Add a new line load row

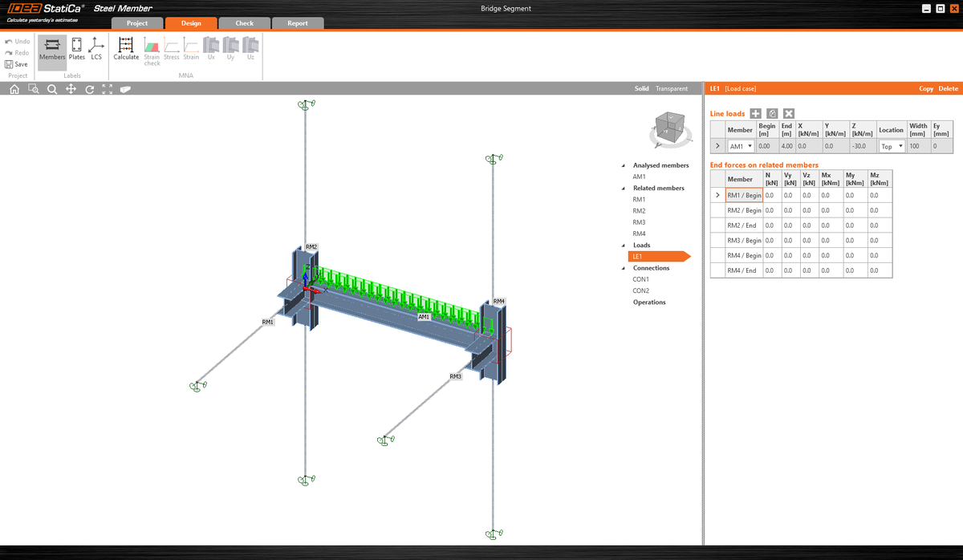(754, 113)
